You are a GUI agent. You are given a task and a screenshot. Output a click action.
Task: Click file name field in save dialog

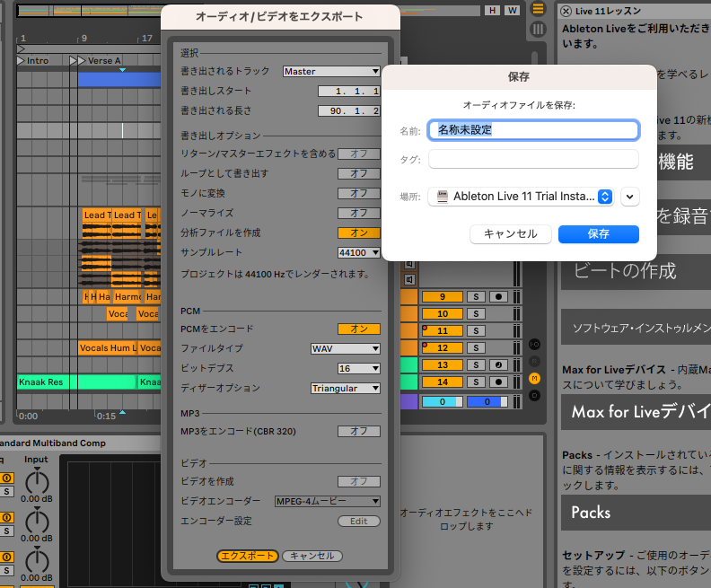click(x=533, y=130)
